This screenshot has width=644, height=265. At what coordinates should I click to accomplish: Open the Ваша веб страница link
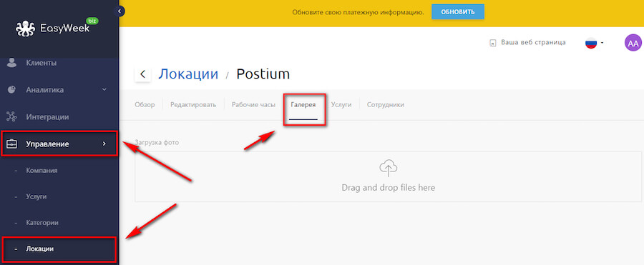[533, 42]
